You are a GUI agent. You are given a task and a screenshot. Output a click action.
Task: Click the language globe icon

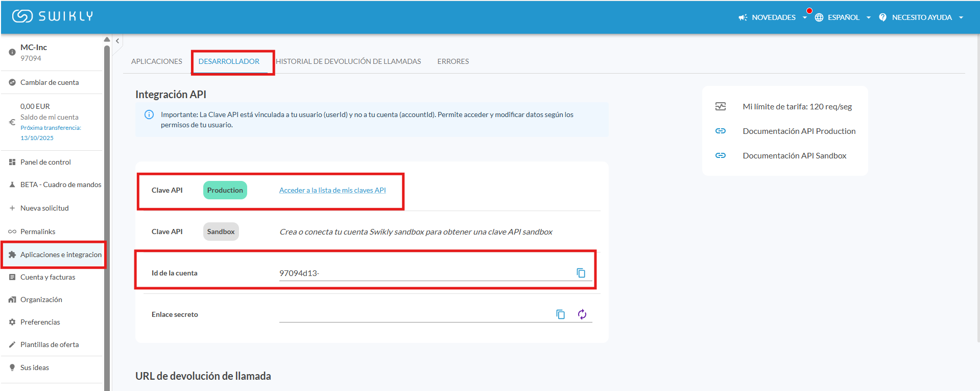point(819,17)
